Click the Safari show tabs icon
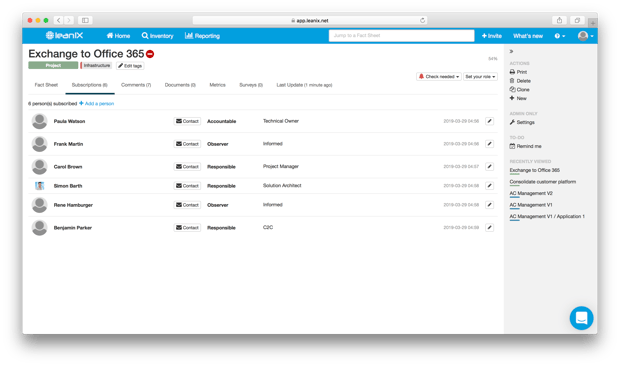 [x=577, y=20]
